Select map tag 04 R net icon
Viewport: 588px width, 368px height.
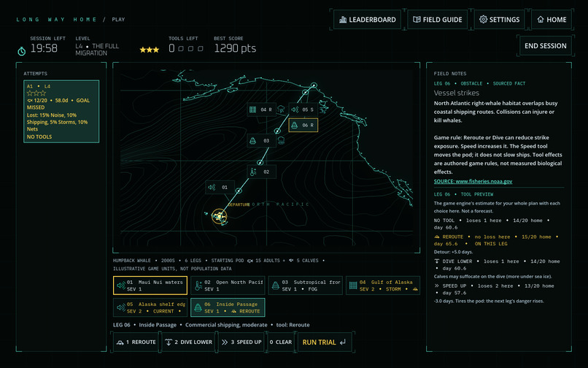coord(252,110)
